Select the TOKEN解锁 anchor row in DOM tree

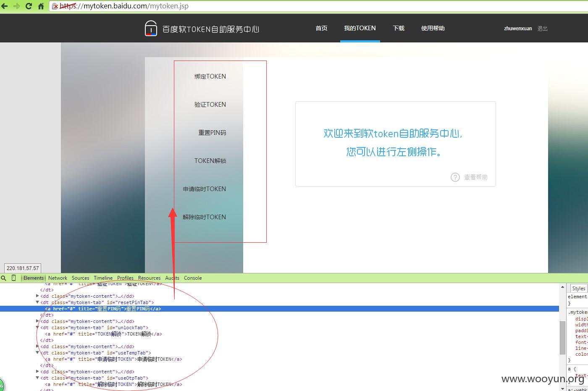pyautogui.click(x=103, y=334)
